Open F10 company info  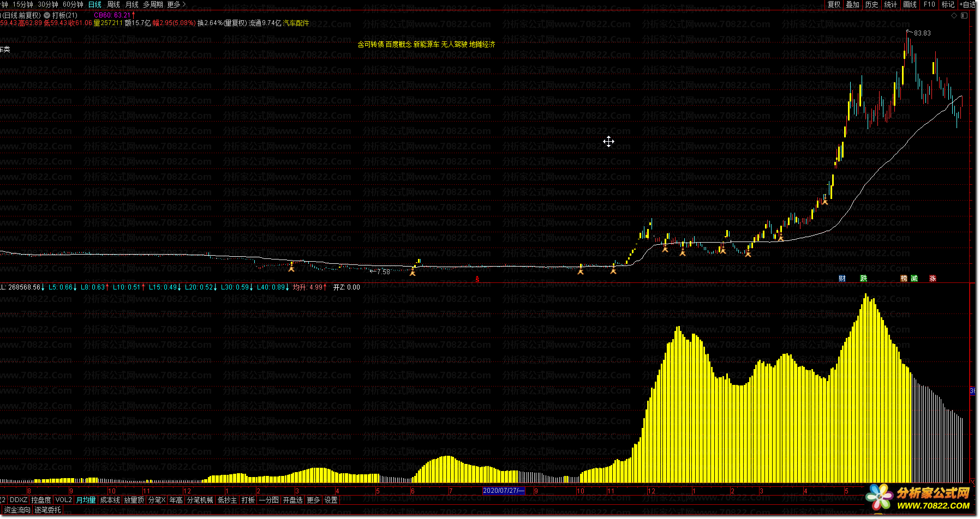coord(929,4)
